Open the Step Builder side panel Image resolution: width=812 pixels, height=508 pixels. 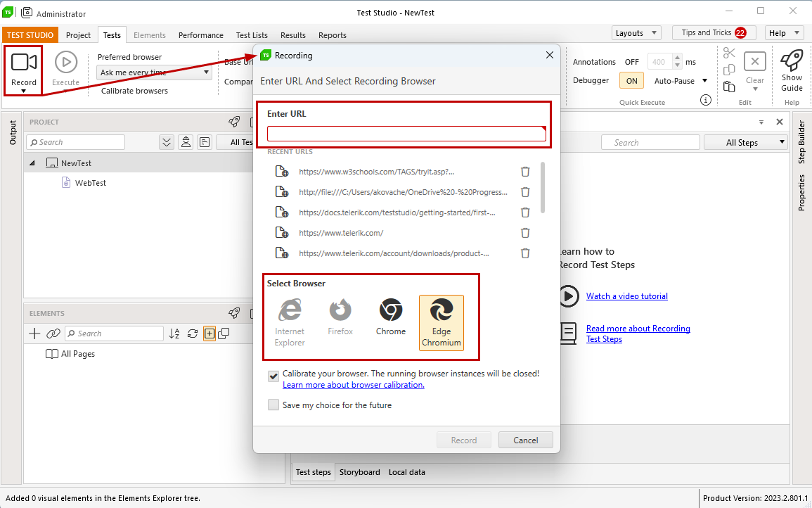coord(801,142)
